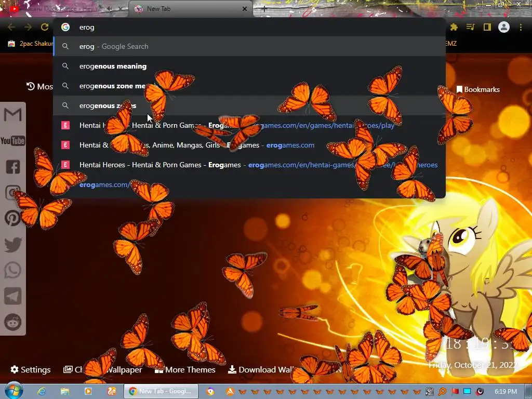Viewport: 532px width, 399px height.
Task: Go back using the browser back arrow
Action: tap(11, 27)
